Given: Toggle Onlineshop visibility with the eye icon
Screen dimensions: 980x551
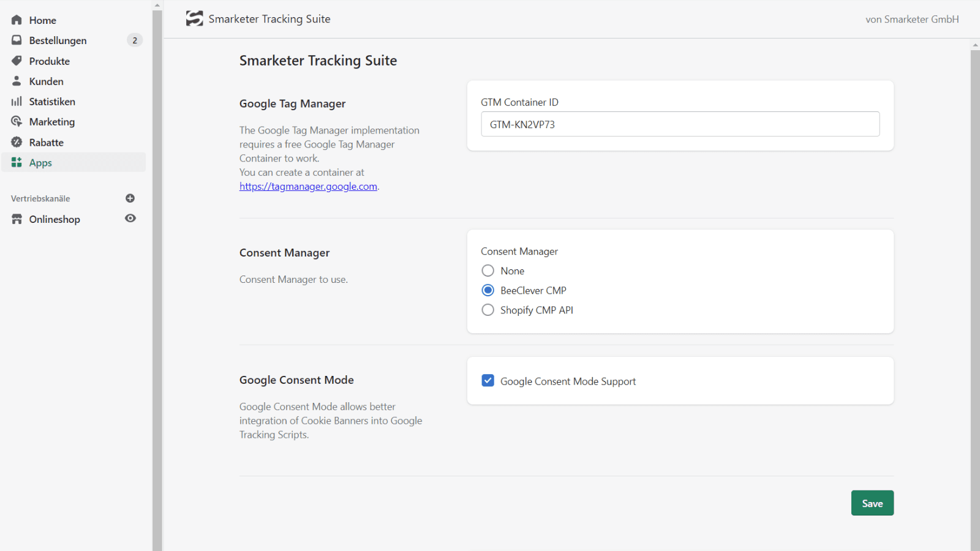Looking at the screenshot, I should 130,219.
